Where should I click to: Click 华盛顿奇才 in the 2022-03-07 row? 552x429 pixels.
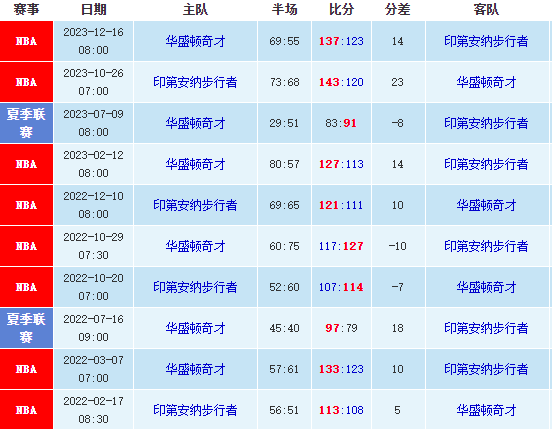195,369
